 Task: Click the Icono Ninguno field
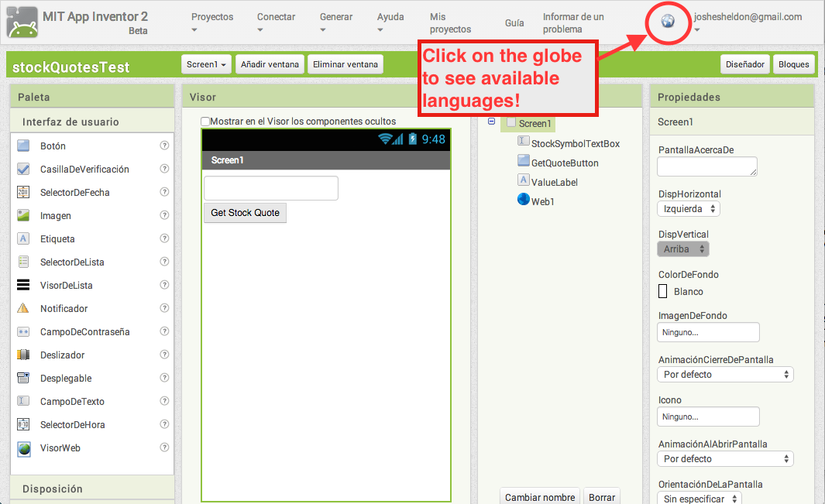(708, 417)
